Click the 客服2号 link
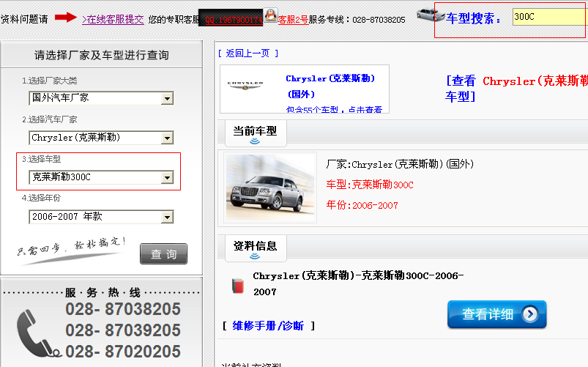The image size is (588, 367). coord(293,20)
